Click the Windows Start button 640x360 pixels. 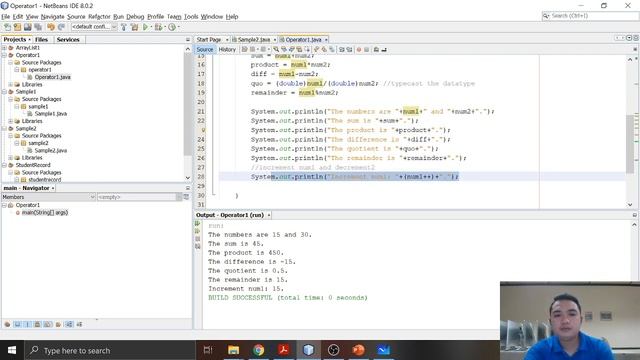(x=12, y=350)
